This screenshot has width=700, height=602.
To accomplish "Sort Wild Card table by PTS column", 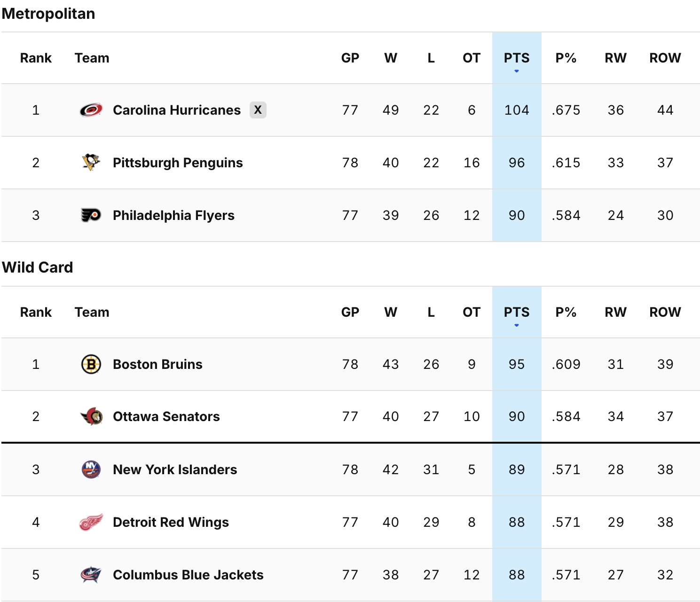I will tap(517, 313).
